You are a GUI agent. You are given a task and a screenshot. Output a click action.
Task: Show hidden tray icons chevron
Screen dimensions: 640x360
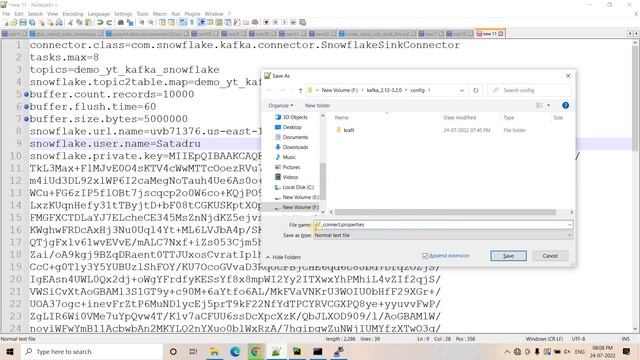point(507,351)
